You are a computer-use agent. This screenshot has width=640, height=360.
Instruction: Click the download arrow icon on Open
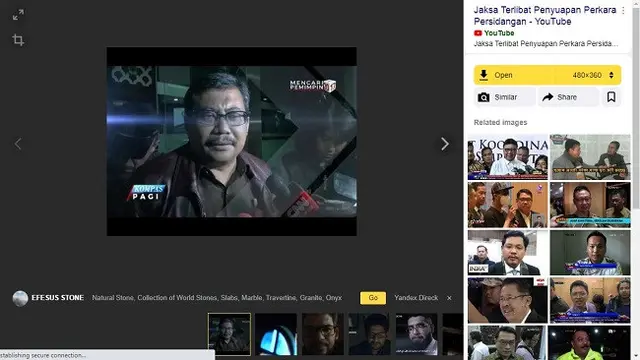[484, 75]
